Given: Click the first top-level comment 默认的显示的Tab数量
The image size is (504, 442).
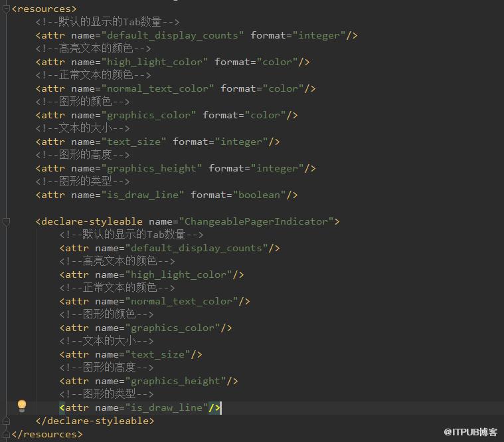Looking at the screenshot, I should [x=108, y=22].
